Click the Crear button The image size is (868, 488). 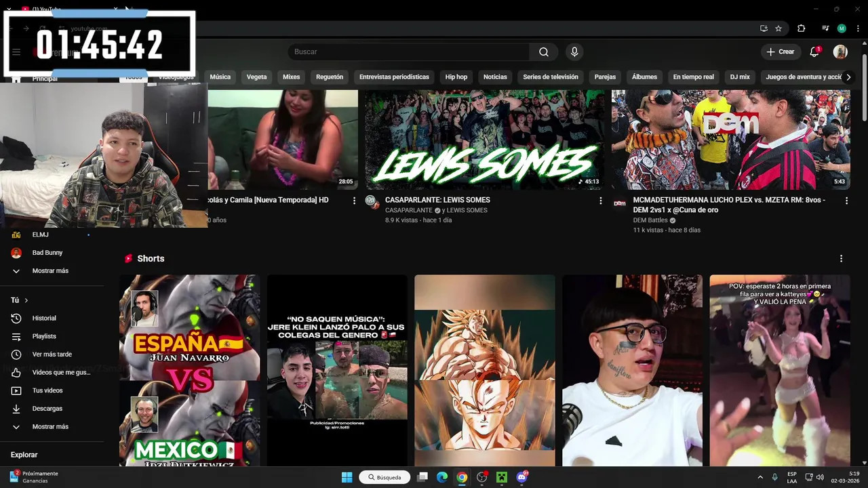(781, 52)
